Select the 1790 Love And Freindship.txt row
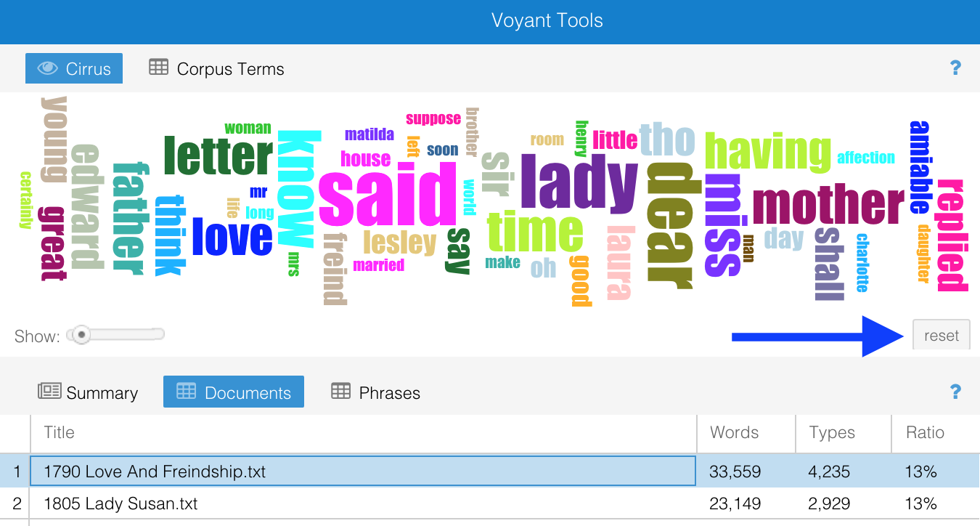This screenshot has width=980, height=526. [x=363, y=472]
